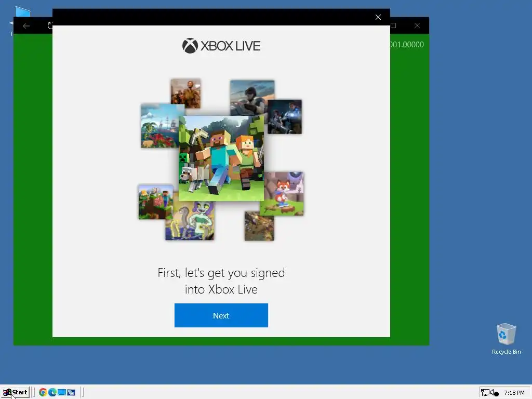532x399 pixels.
Task: Select the zombie crowd game thumbnail
Action: pyautogui.click(x=185, y=94)
